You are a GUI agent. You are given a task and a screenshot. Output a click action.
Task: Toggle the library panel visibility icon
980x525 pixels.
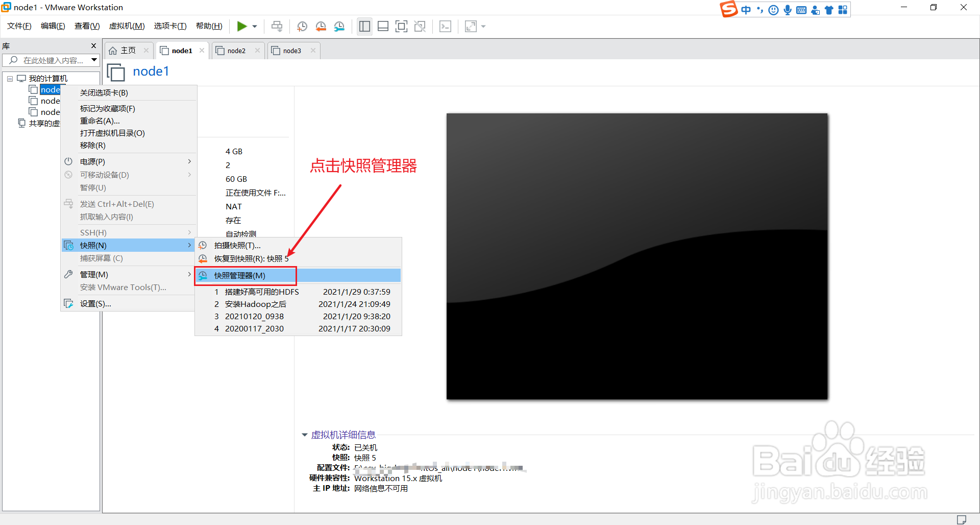point(364,26)
